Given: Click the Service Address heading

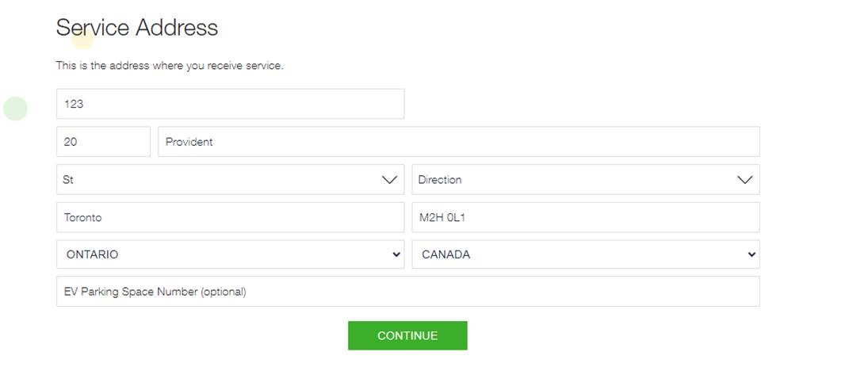Looking at the screenshot, I should 136,27.
